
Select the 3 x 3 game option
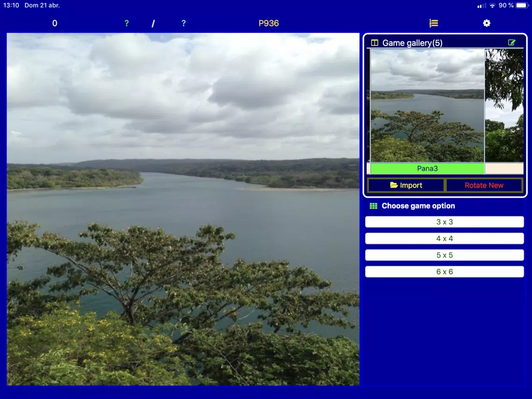click(x=444, y=222)
